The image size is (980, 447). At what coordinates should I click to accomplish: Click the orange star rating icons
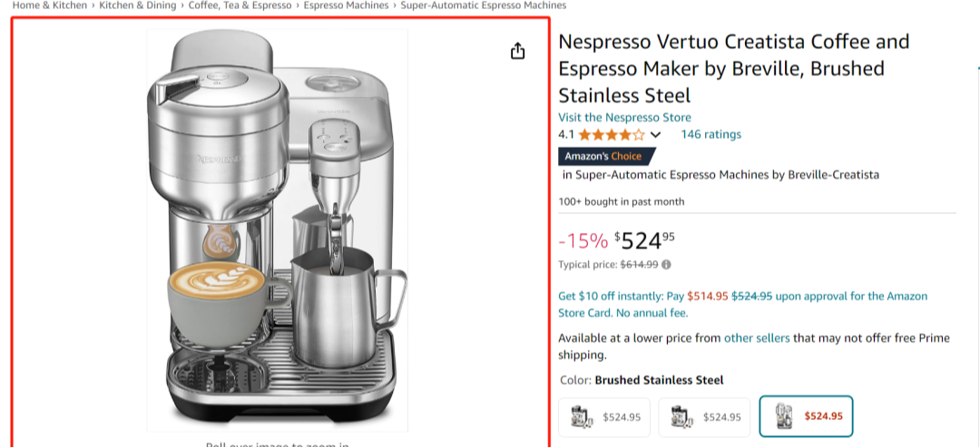coord(612,135)
